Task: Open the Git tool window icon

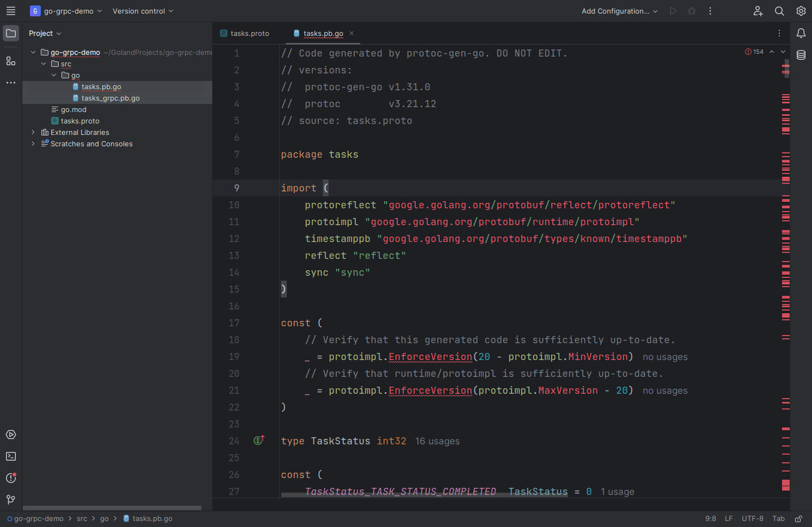Action: (11, 499)
